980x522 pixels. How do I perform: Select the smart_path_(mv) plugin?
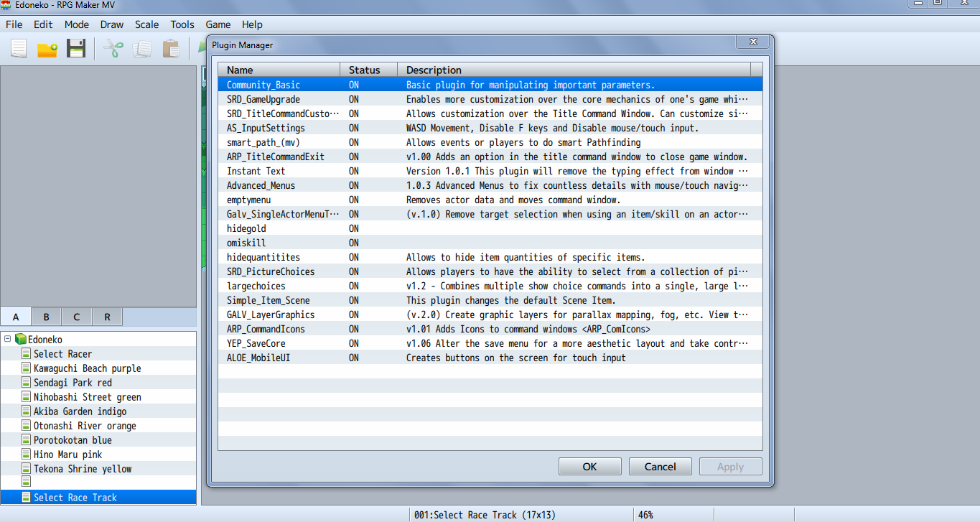(490, 142)
